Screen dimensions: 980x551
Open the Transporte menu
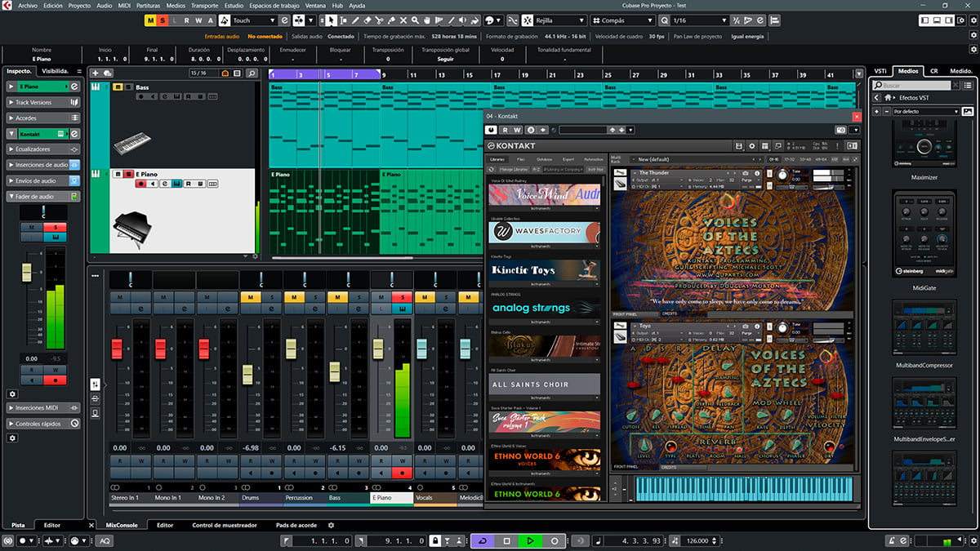pos(204,5)
